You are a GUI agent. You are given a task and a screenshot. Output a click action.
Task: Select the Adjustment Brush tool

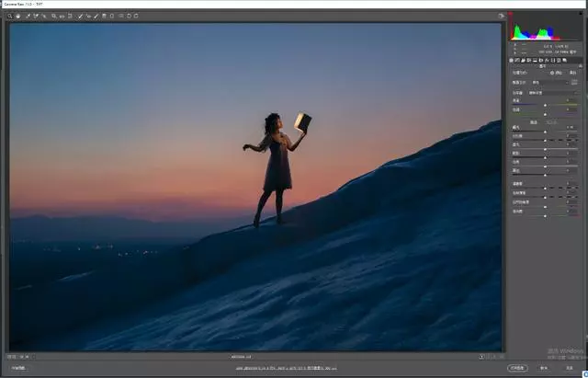[96, 17]
